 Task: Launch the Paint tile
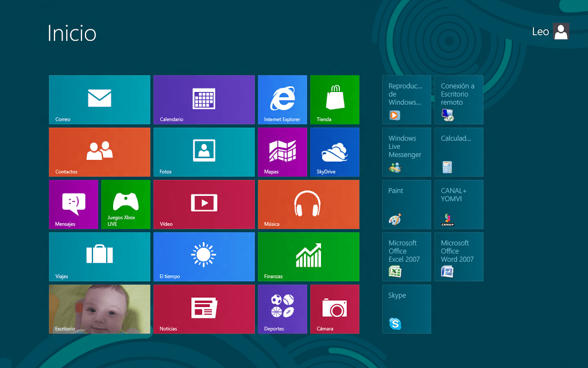pos(407,204)
